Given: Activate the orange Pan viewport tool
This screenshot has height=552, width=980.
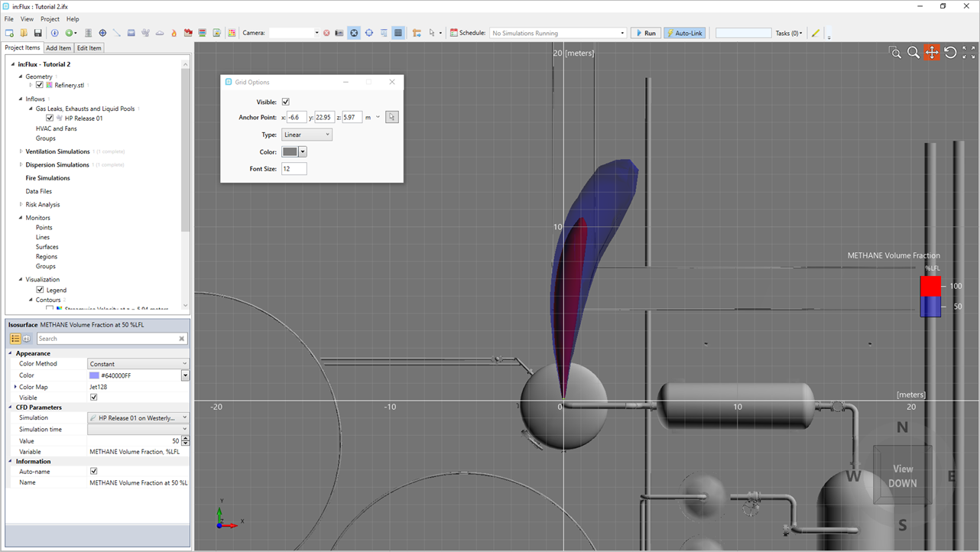Looking at the screenshot, I should coord(932,53).
